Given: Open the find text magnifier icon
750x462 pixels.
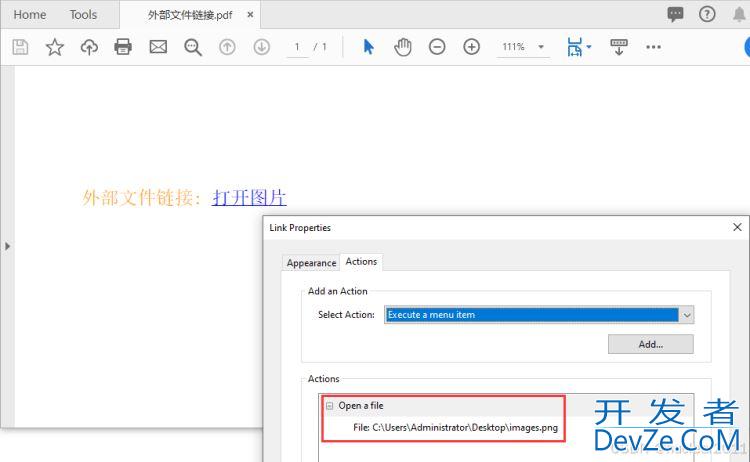Looking at the screenshot, I should (x=193, y=47).
